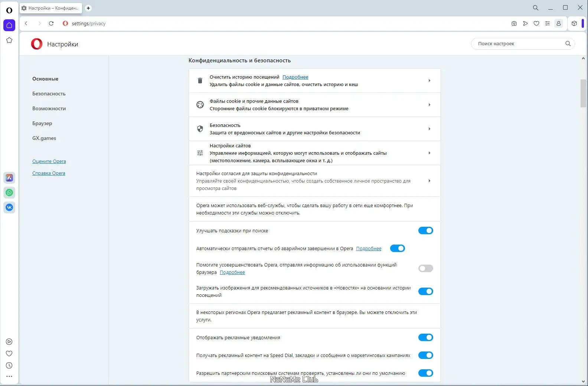Select Безопасность in settings sidebar
This screenshot has width=588, height=386.
tap(49, 94)
